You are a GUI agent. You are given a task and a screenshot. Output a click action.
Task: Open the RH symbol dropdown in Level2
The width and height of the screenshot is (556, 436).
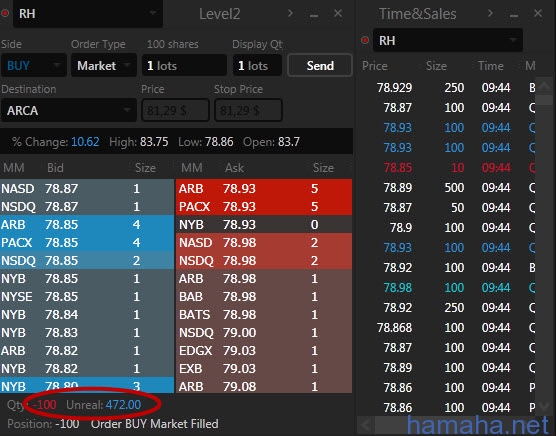pyautogui.click(x=88, y=13)
